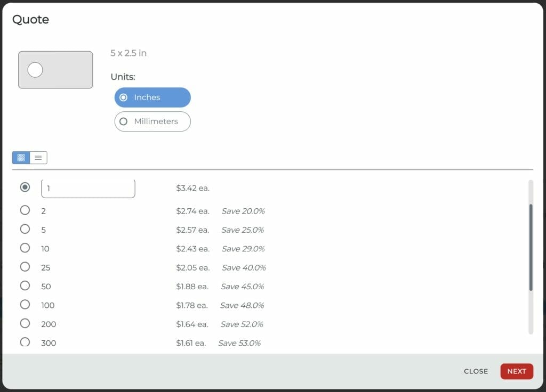The width and height of the screenshot is (546, 392).
Task: Click the CLOSE button
Action: click(x=476, y=371)
